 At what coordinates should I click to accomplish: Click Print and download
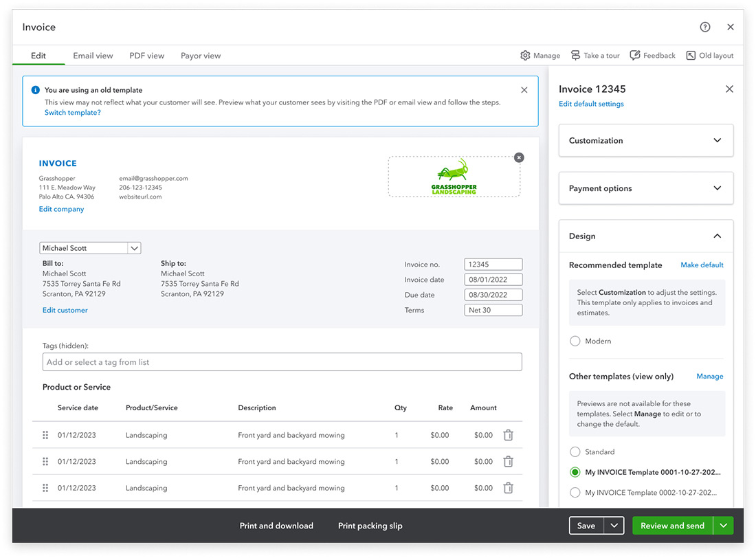point(276,526)
